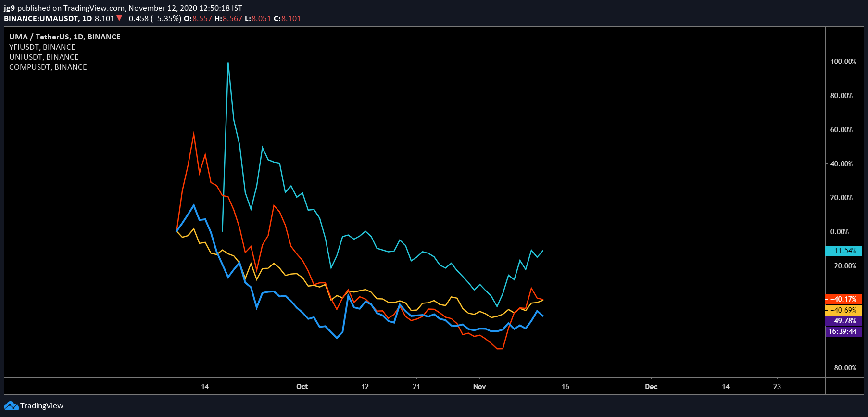The width and height of the screenshot is (868, 417).
Task: Select the UNIUSDT, BINANCE legend entry
Action: (44, 57)
